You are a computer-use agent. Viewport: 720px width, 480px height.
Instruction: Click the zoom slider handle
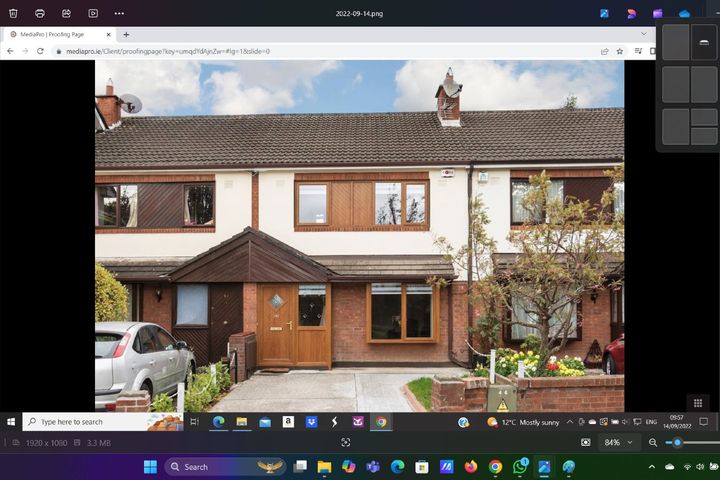677,442
